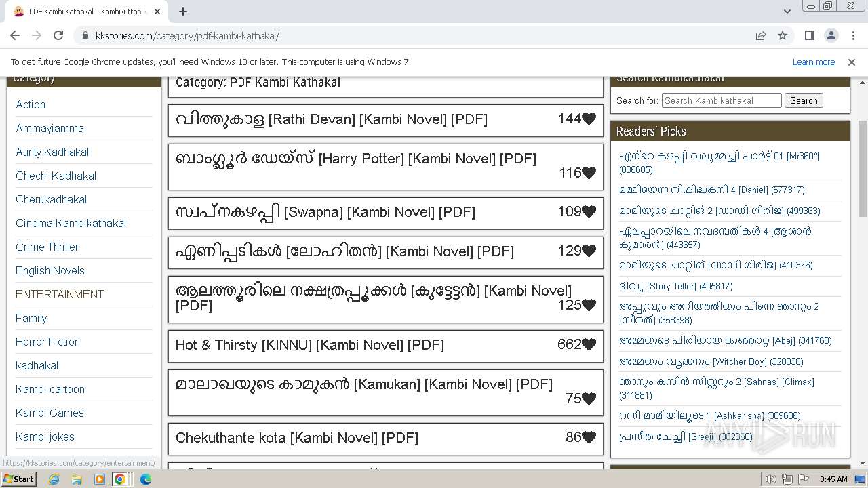868x488 pixels.
Task: Like the post heart showing 125
Action: pyautogui.click(x=589, y=305)
